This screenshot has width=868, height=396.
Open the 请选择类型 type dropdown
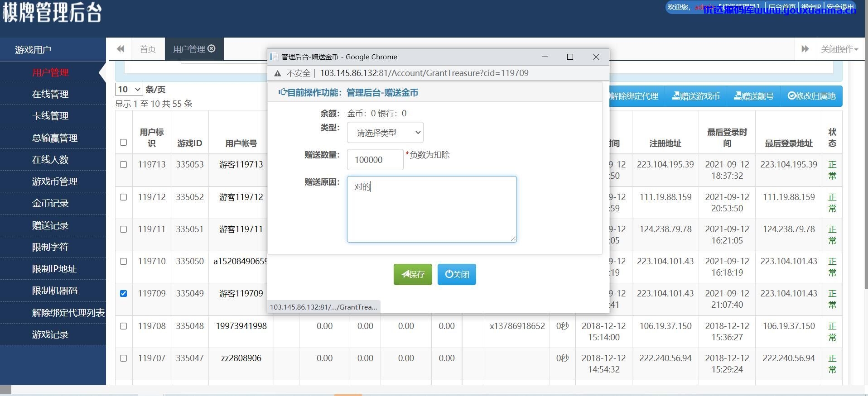tap(385, 133)
